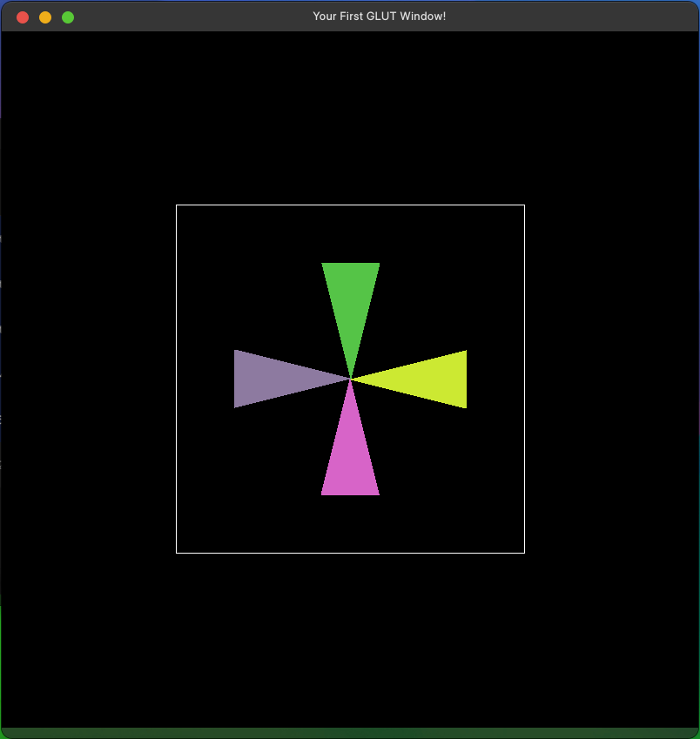Click the "Your First GLUT Window!" title text
This screenshot has height=739, width=700.
379,17
